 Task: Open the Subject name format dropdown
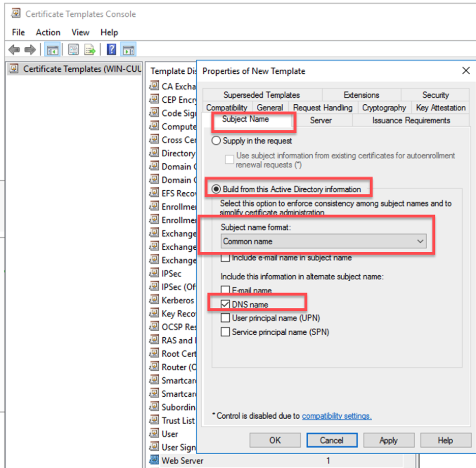tap(421, 241)
